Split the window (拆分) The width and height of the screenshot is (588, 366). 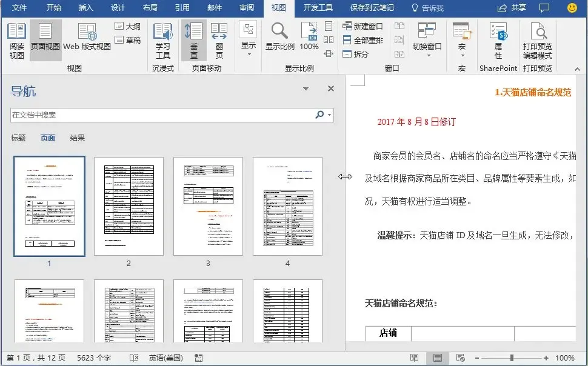(x=355, y=54)
